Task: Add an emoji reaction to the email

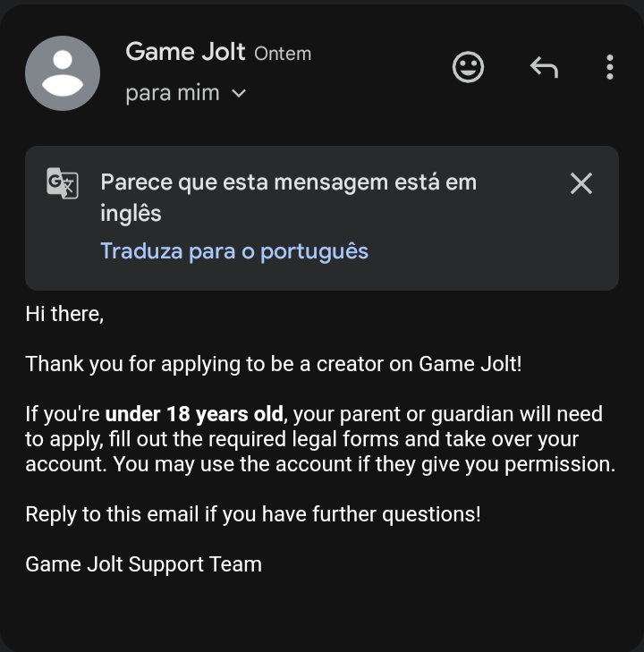Action: click(468, 67)
